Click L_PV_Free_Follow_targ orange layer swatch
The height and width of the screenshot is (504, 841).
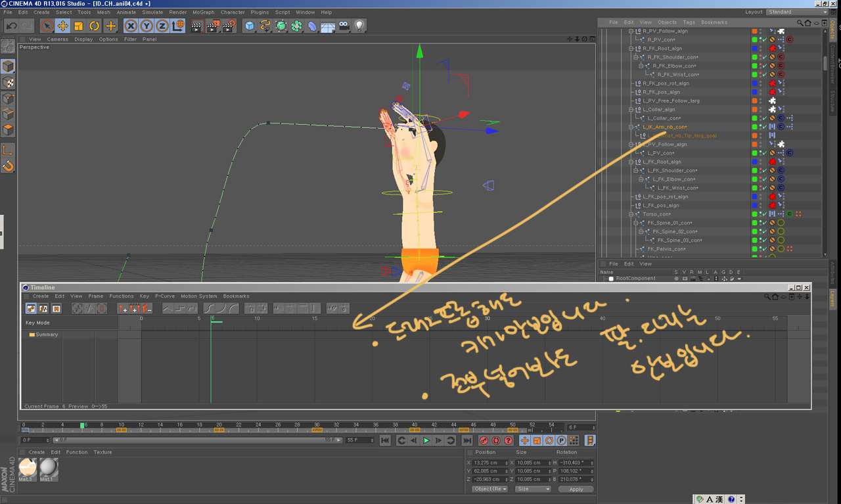pyautogui.click(x=755, y=101)
